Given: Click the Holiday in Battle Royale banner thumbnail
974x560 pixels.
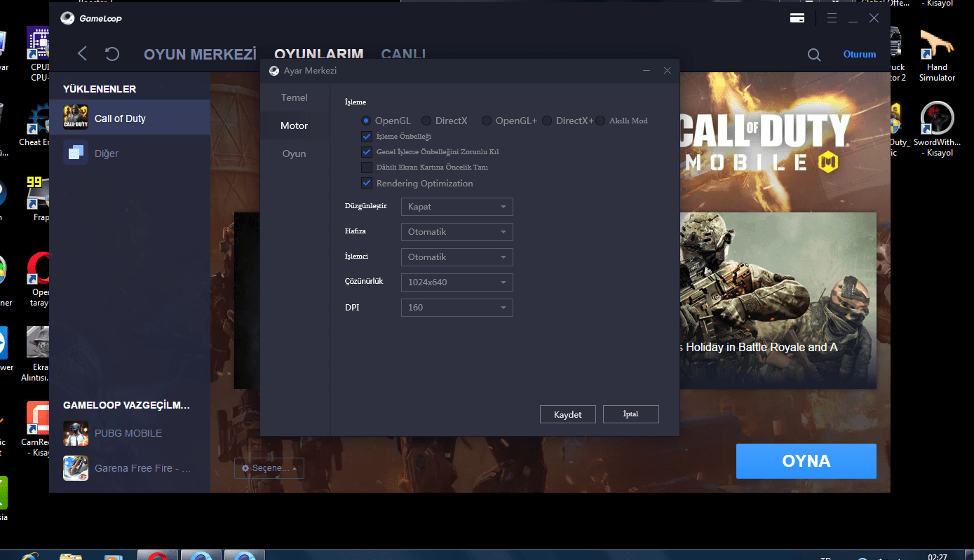Looking at the screenshot, I should pos(778,300).
